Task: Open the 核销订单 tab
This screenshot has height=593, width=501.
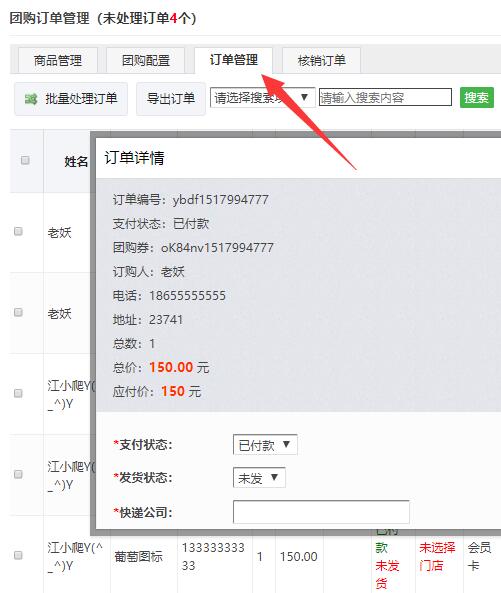Action: [321, 60]
